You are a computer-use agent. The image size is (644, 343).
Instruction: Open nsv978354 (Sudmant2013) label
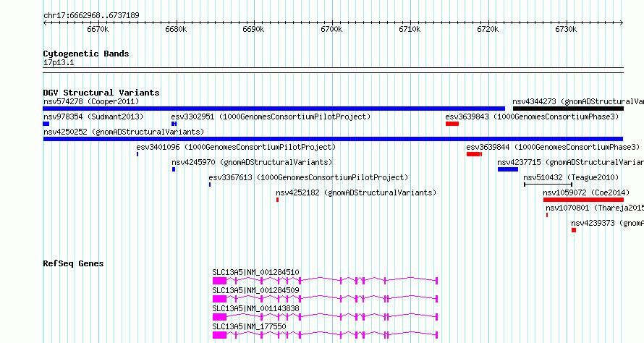tap(93, 117)
